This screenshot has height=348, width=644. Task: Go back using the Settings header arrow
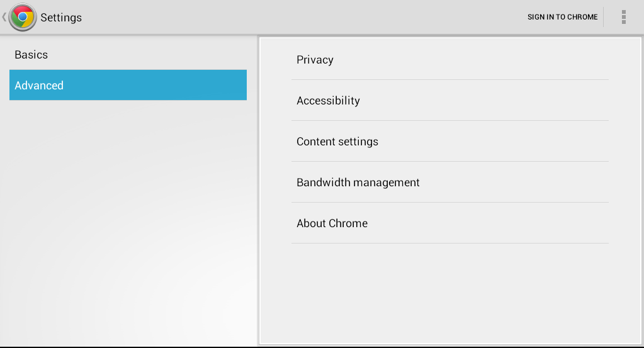click(x=4, y=17)
